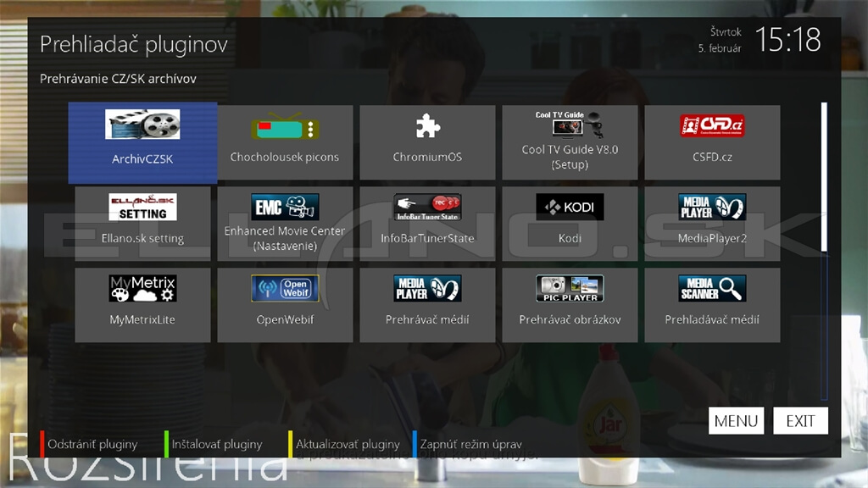
Task: Open Prehrávač obrázkov picture player
Action: pos(570,305)
